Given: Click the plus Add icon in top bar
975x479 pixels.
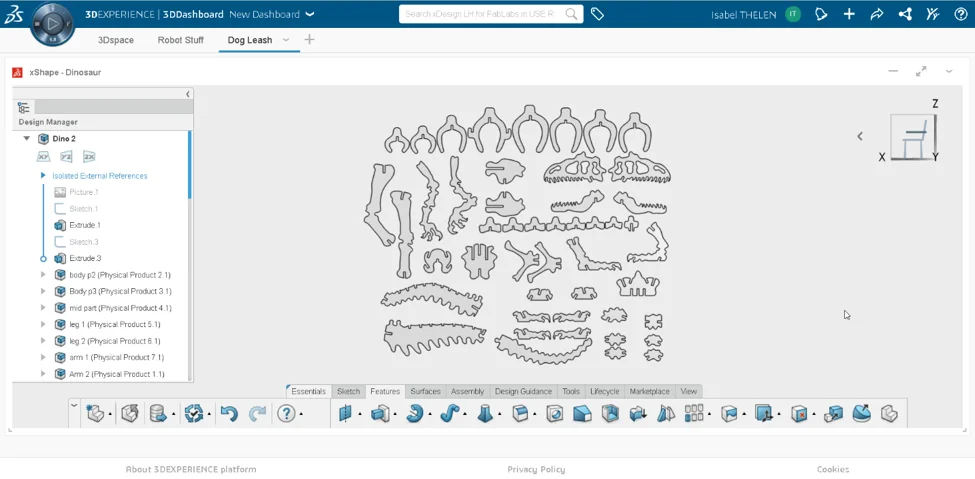Looking at the screenshot, I should click(x=849, y=14).
